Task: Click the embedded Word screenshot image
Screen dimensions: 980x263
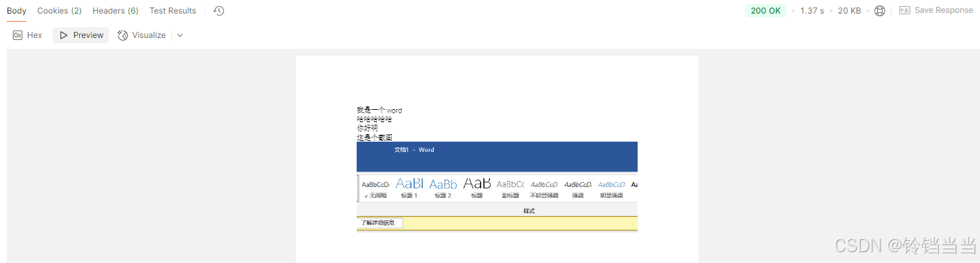Action: point(497,186)
